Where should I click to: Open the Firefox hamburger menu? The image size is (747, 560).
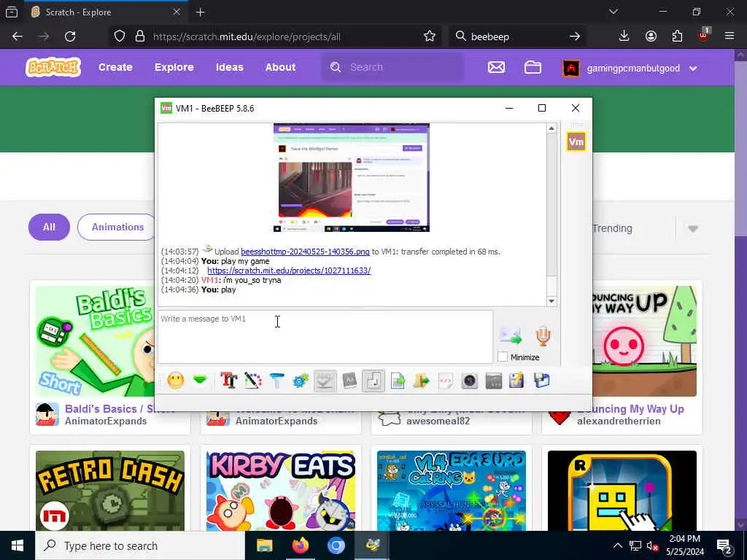729,36
